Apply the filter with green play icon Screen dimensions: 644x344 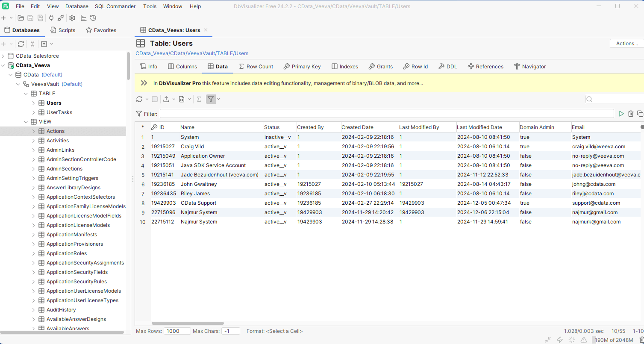(x=621, y=114)
